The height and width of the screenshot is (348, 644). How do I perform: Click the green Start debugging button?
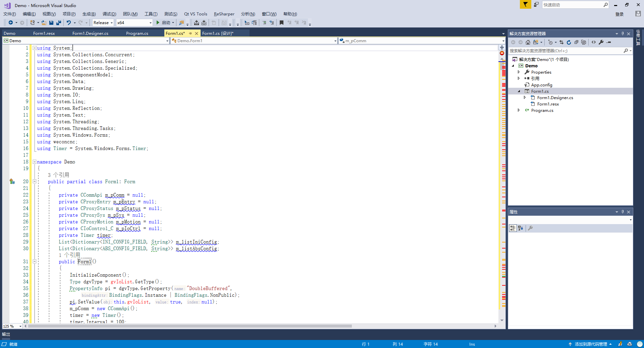(x=158, y=23)
